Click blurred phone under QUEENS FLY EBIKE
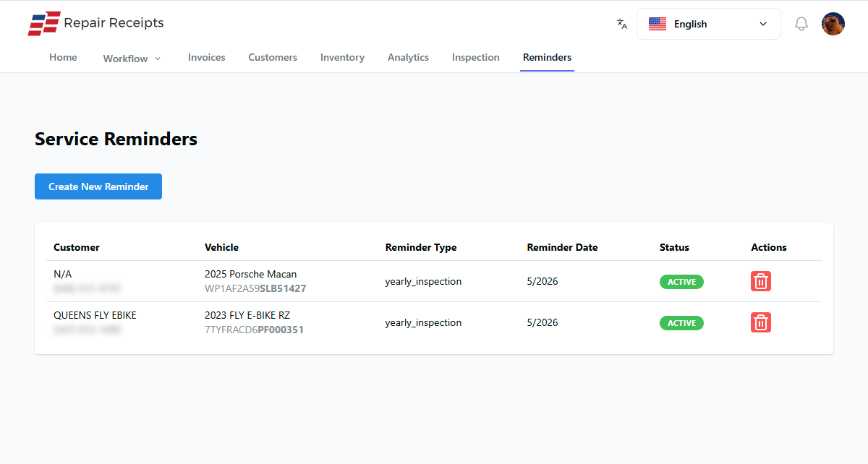This screenshot has width=868, height=464. click(x=86, y=330)
